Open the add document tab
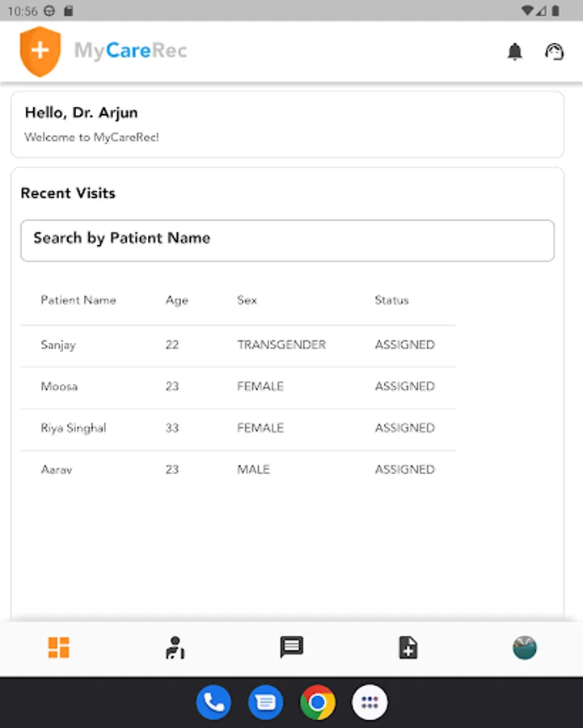This screenshot has height=728, width=583. tap(408, 647)
